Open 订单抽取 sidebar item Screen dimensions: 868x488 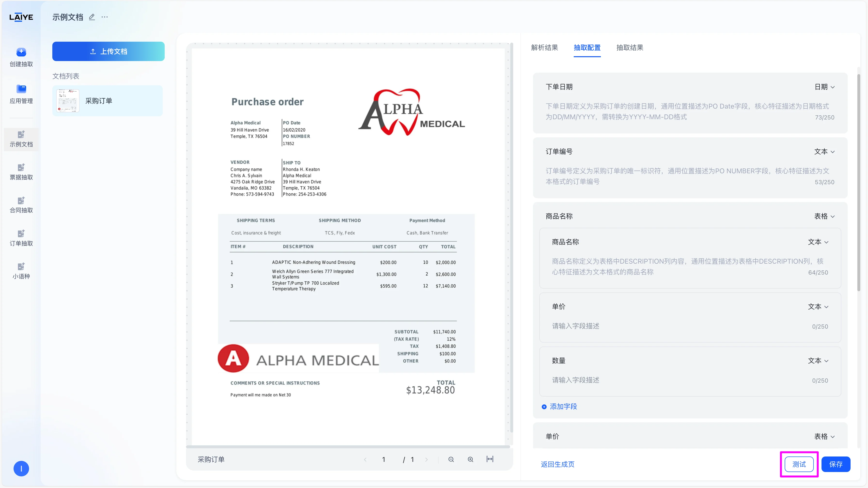click(x=21, y=238)
